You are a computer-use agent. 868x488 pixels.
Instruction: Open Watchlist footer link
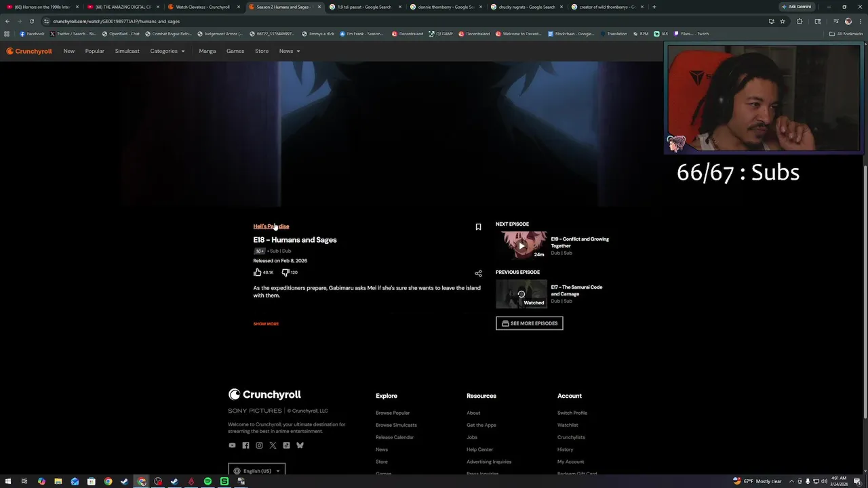(568, 425)
